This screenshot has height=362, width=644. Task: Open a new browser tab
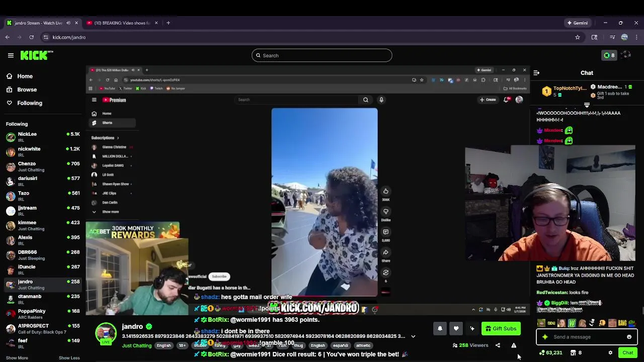[168, 23]
